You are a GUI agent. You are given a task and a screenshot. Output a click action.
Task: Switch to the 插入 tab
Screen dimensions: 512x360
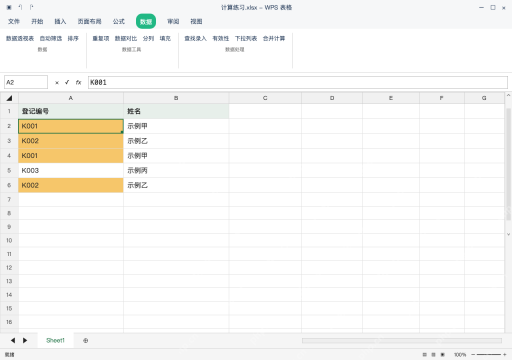coord(60,21)
